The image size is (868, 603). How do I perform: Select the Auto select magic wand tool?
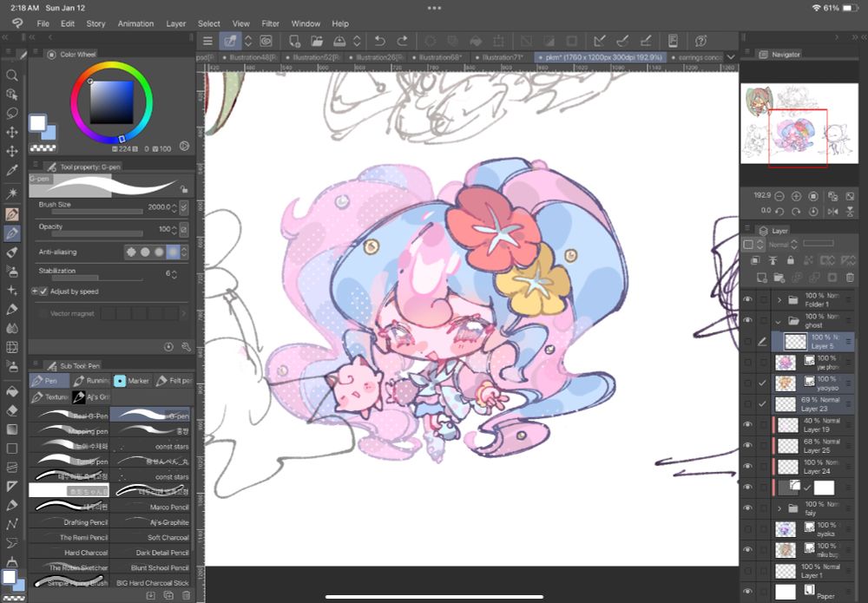coord(11,193)
